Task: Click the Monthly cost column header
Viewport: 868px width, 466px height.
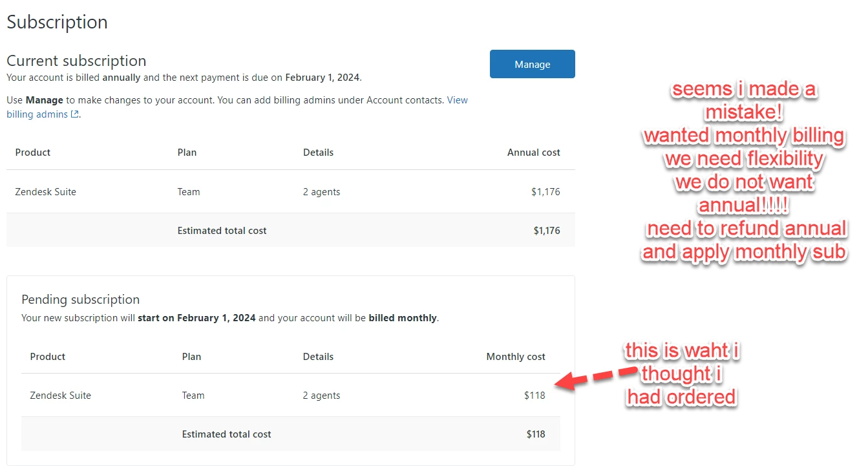Action: (x=516, y=357)
